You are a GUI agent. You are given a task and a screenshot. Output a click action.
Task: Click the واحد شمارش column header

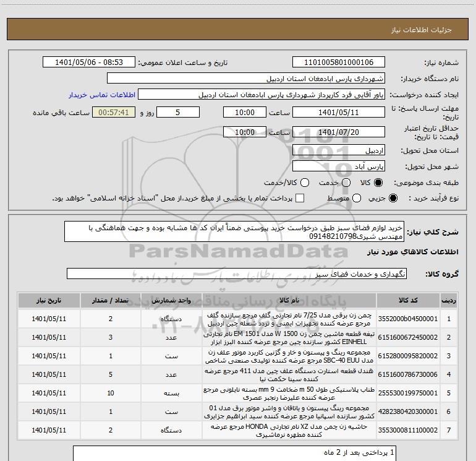[171, 300]
